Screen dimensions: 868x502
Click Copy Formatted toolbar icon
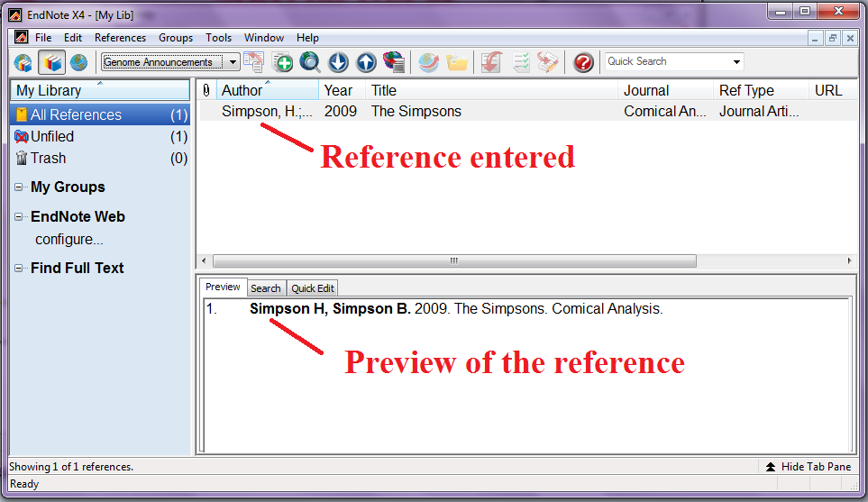[x=254, y=62]
